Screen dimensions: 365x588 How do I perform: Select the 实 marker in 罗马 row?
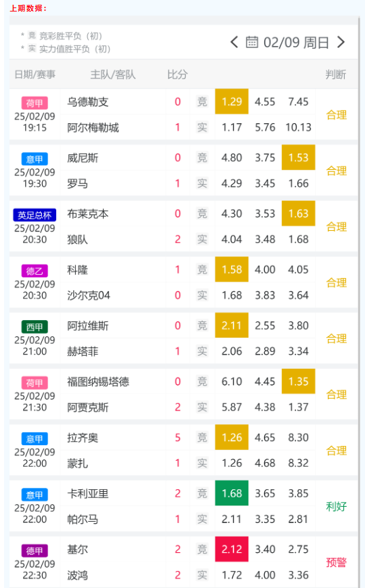pyautogui.click(x=202, y=183)
